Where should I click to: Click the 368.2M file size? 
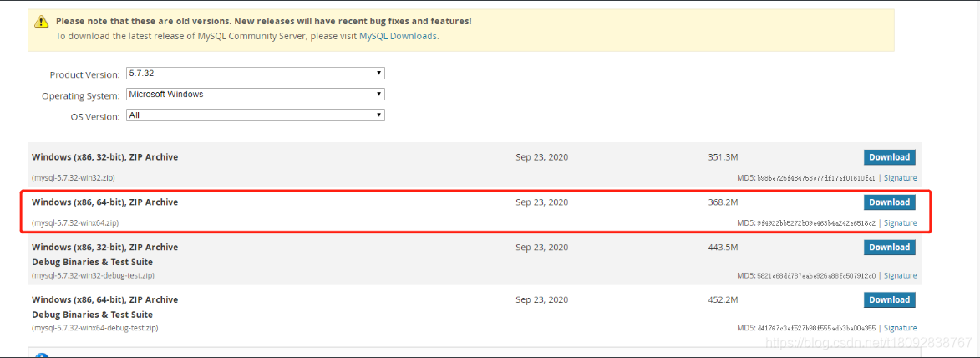click(724, 202)
